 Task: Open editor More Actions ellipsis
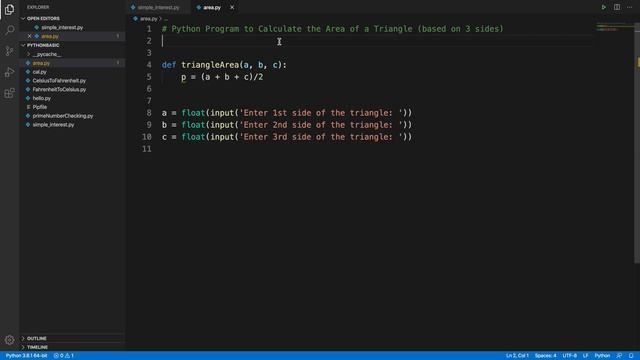[x=629, y=7]
